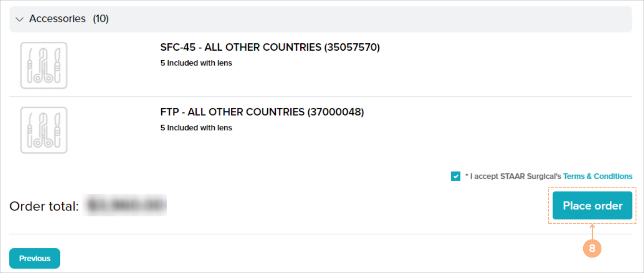Collapse the Accessories section chevron
The image size is (644, 273).
19,19
